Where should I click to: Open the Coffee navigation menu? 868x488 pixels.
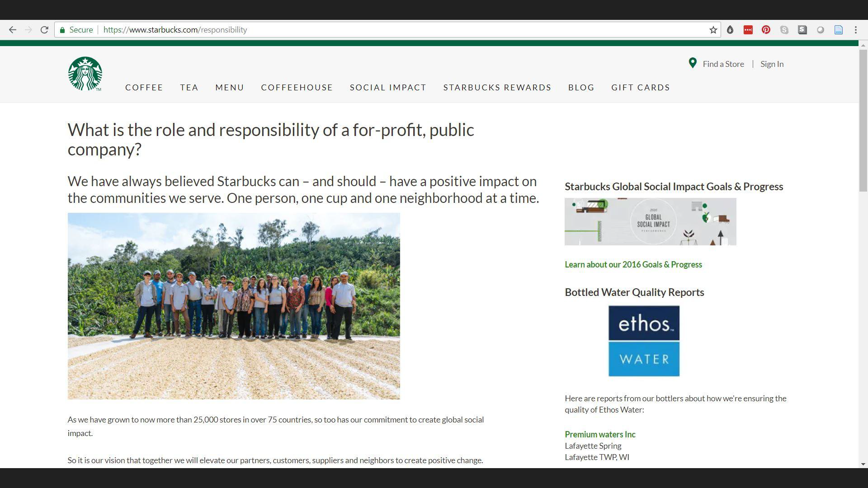pyautogui.click(x=144, y=88)
